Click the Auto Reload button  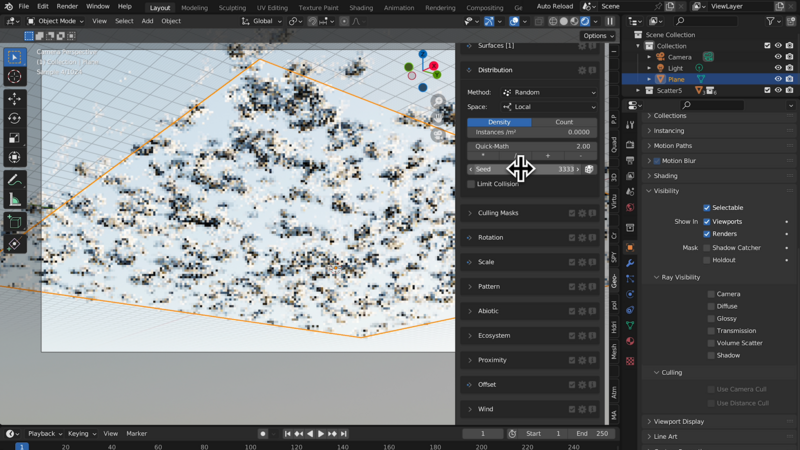(x=554, y=7)
